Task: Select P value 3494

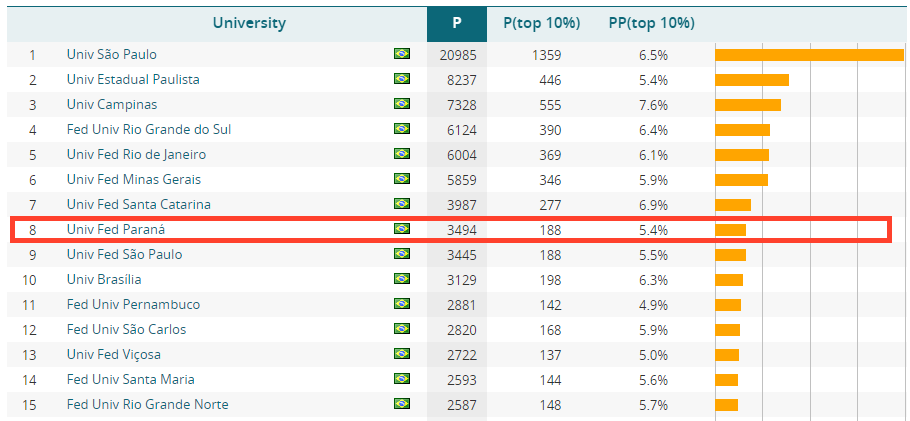Action: [461, 230]
